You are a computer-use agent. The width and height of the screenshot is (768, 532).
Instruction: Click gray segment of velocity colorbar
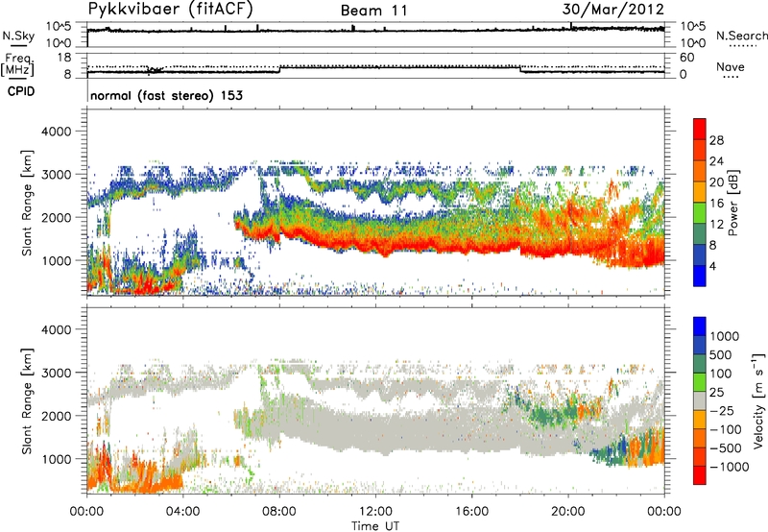point(700,400)
